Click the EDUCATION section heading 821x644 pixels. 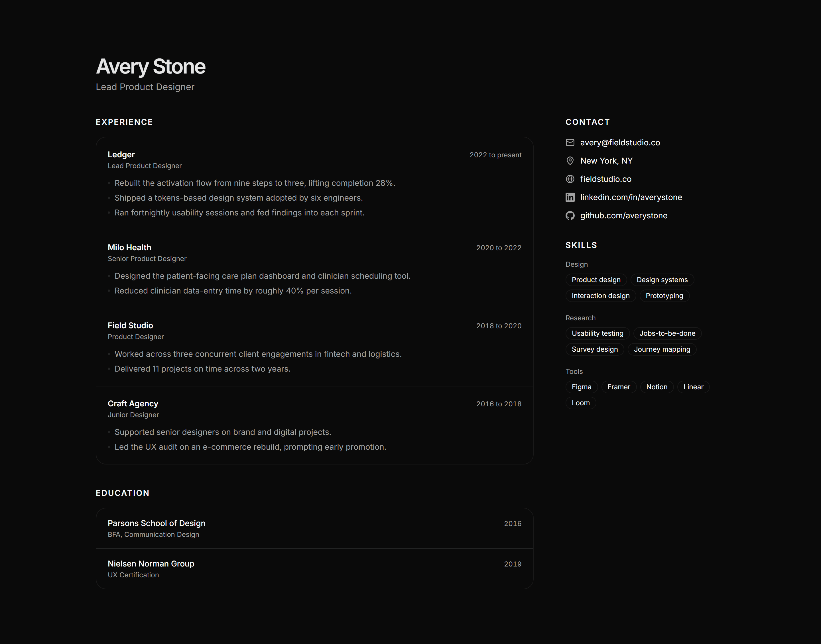(123, 493)
